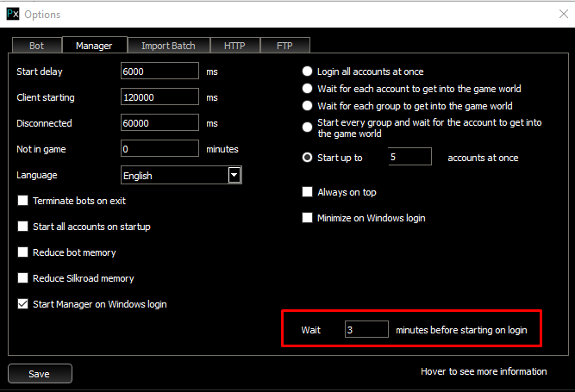
Task: Select the HTTP tab
Action: click(234, 46)
